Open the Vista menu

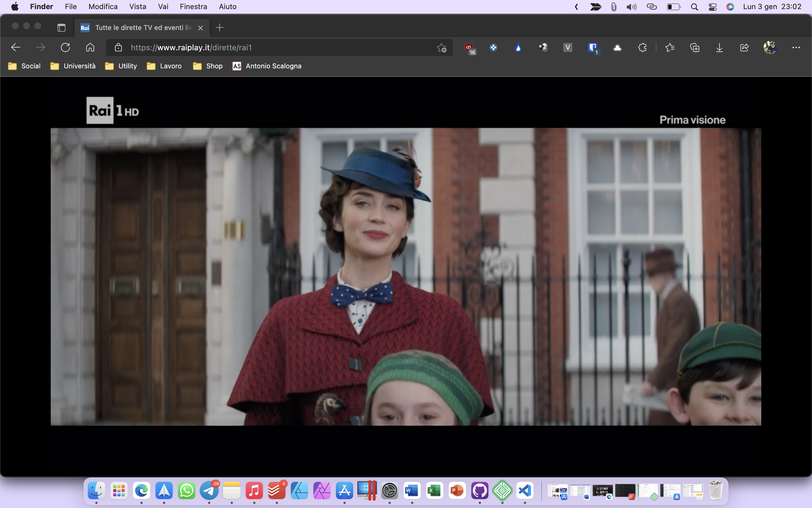(x=138, y=7)
